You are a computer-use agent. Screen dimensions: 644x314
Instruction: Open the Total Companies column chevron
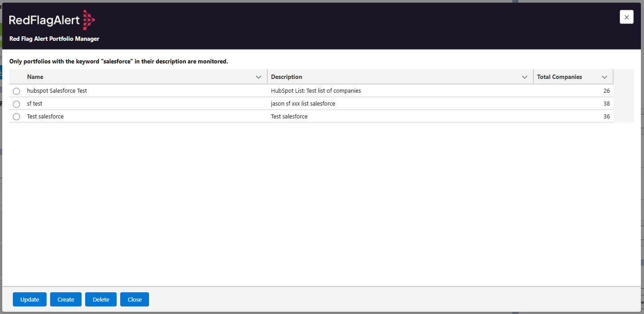point(605,77)
